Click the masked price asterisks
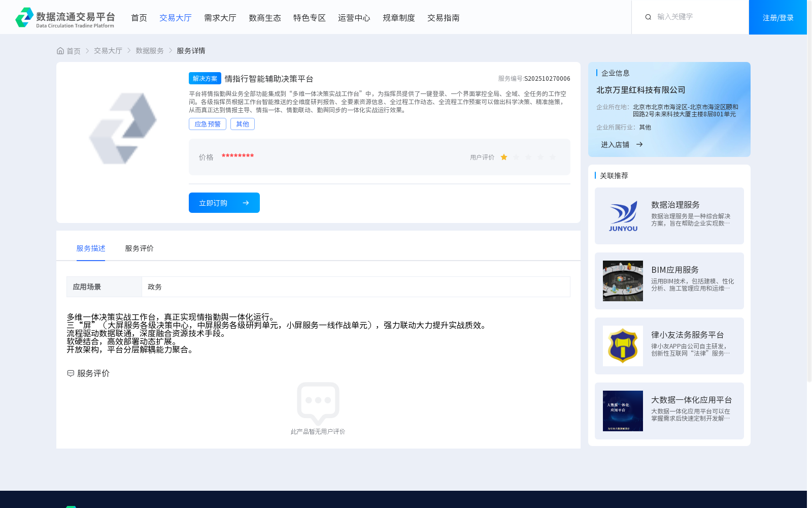This screenshot has height=508, width=812. (238, 156)
